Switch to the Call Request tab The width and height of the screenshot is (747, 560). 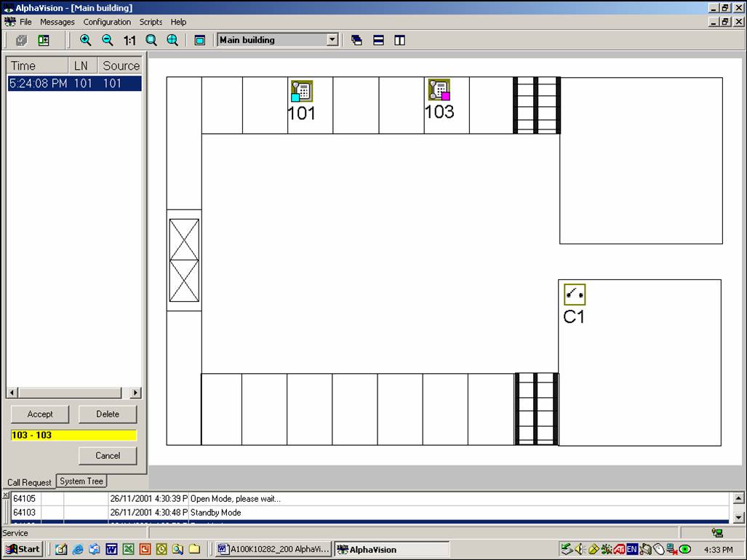coord(29,482)
